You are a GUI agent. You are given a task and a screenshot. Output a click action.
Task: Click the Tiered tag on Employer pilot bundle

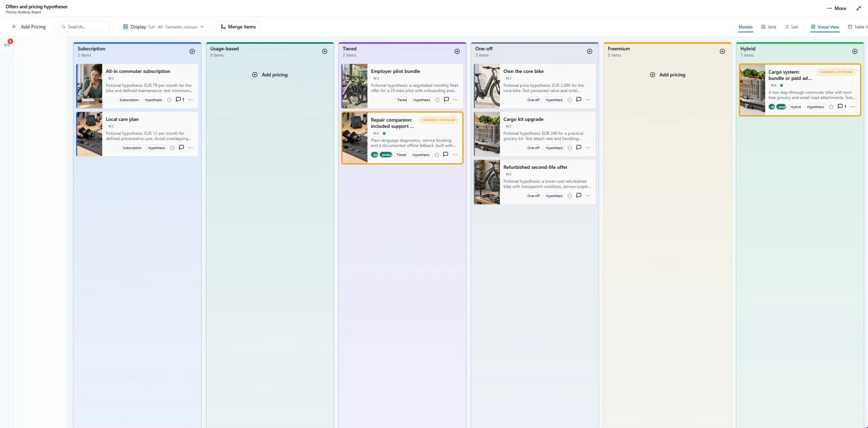(x=402, y=100)
